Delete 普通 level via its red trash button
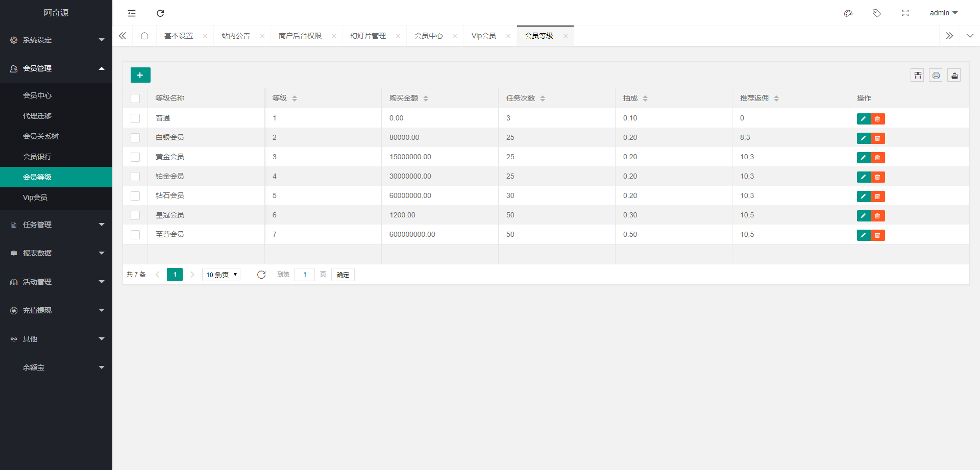 (877, 118)
